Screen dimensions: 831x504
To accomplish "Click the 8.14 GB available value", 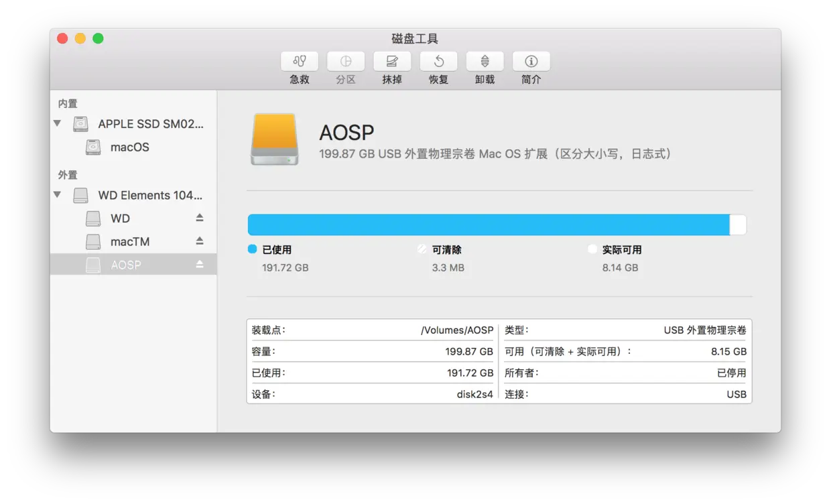I will click(x=621, y=267).
